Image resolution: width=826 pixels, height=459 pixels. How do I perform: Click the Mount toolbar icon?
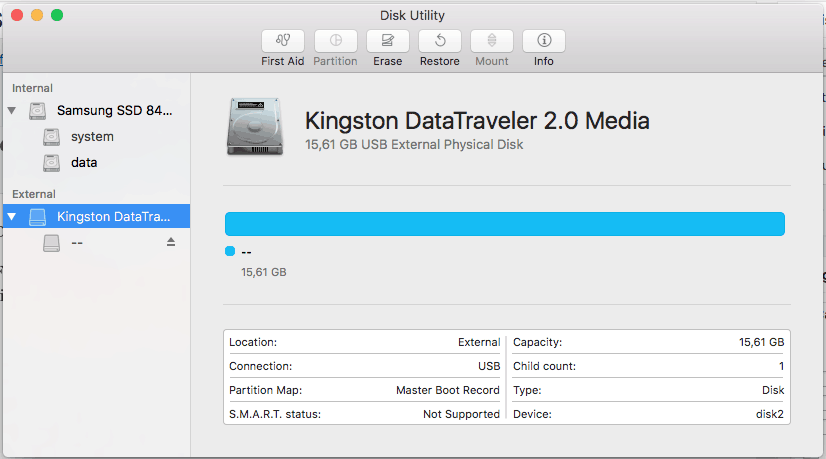coord(492,41)
